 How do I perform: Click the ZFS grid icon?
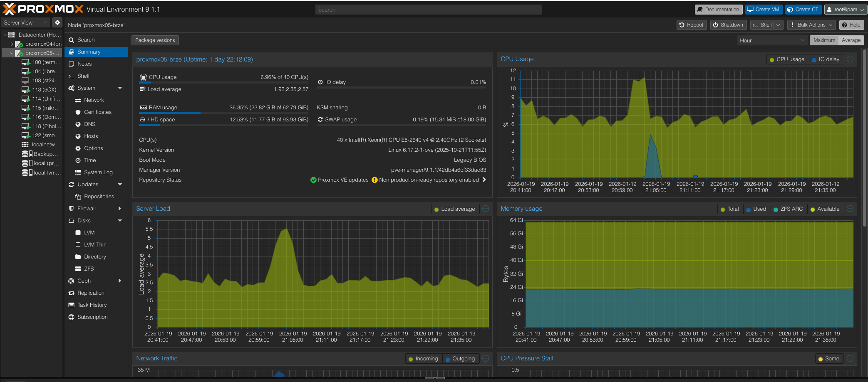click(78, 269)
